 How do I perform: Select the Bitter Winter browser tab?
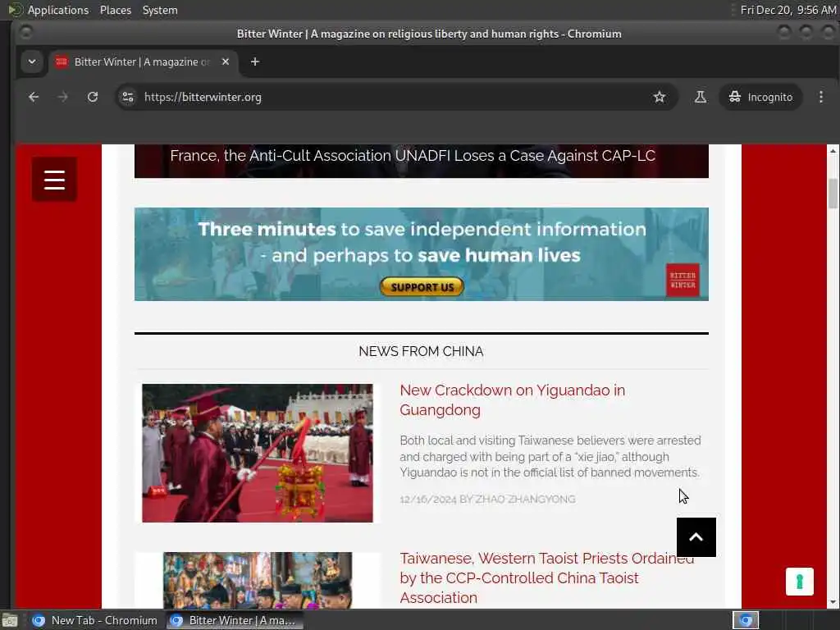tap(144, 62)
